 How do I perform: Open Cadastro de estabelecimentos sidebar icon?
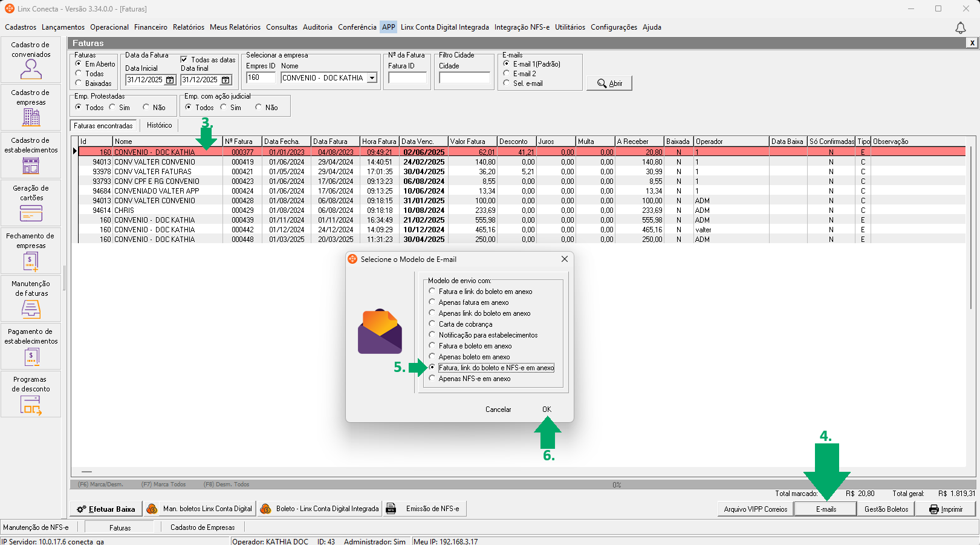31,165
